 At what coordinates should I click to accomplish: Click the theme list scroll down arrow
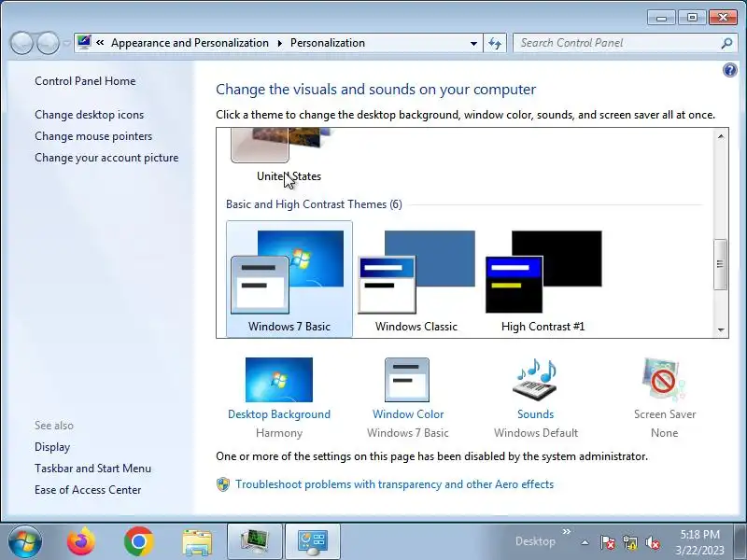click(721, 329)
